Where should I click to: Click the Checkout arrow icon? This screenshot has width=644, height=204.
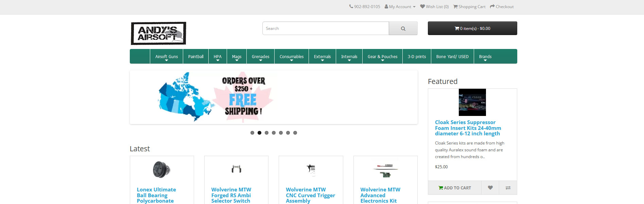coord(492,6)
